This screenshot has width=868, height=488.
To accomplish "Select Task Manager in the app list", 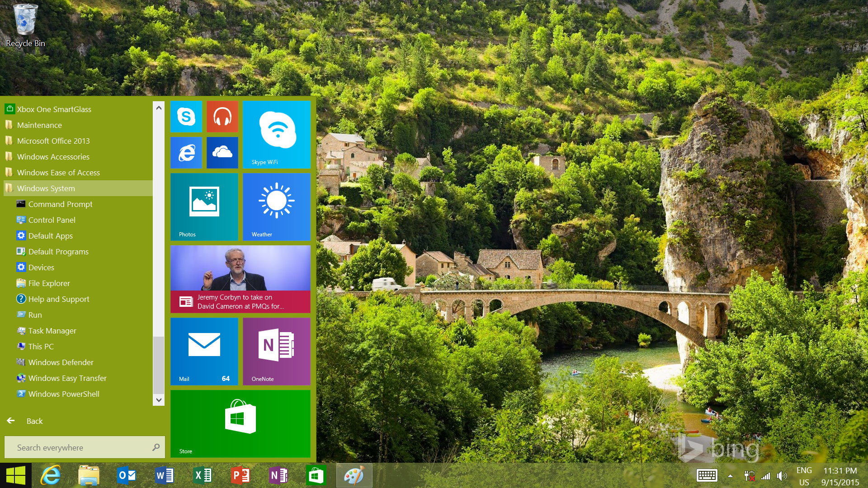I will [52, 331].
